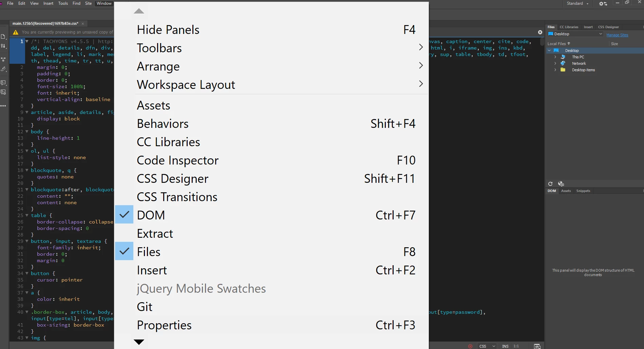This screenshot has height=349, width=644.
Task: Dismiss the unsaved-copy warning bar
Action: 540,32
